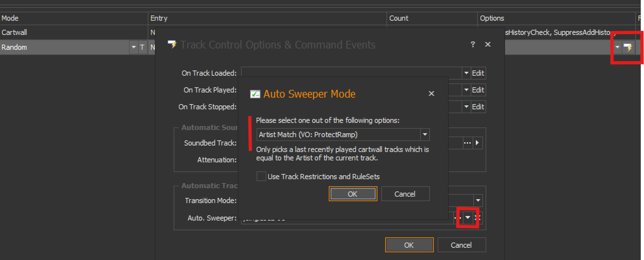This screenshot has height=260, width=644.
Task: Expand the Transition Mode dropdown
Action: (478, 200)
